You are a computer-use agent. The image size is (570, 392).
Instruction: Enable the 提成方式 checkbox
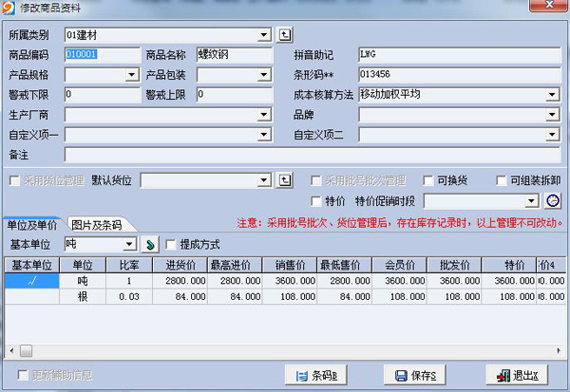[x=171, y=245]
